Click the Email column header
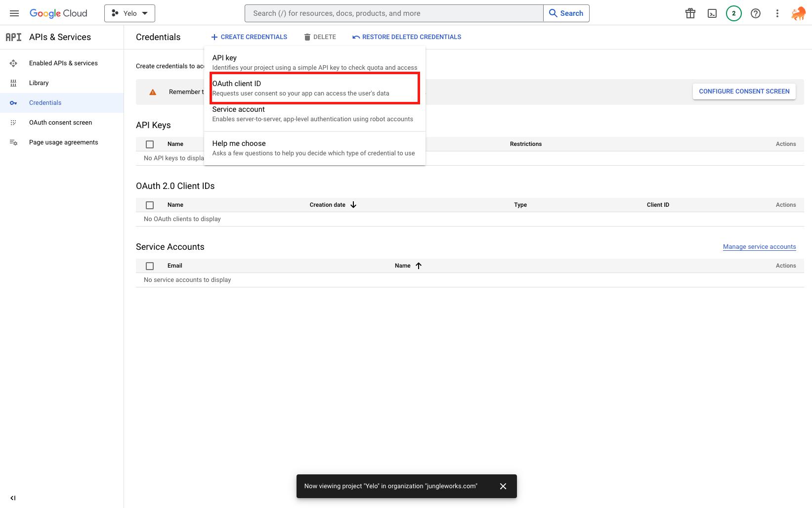Screen dimensions: 812x508 pos(175,266)
